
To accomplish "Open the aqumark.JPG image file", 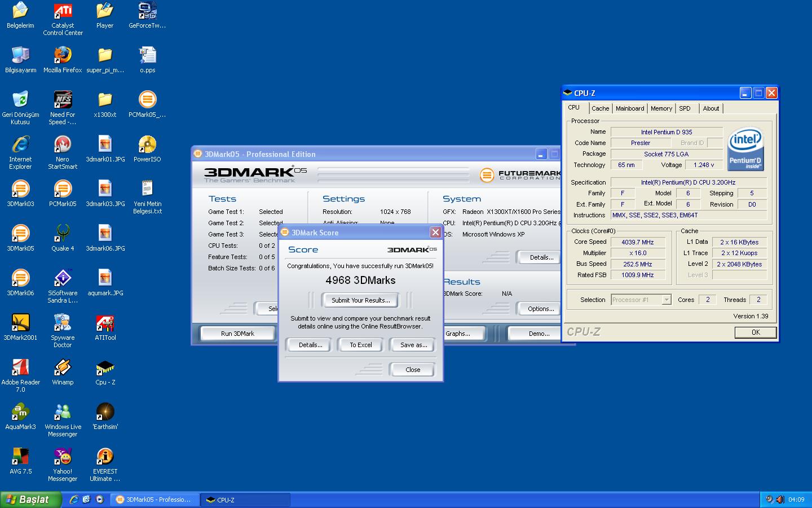I will coord(105,283).
